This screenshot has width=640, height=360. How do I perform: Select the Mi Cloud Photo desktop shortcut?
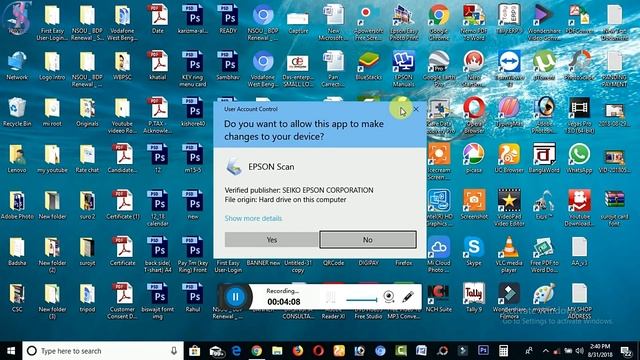coord(439,255)
